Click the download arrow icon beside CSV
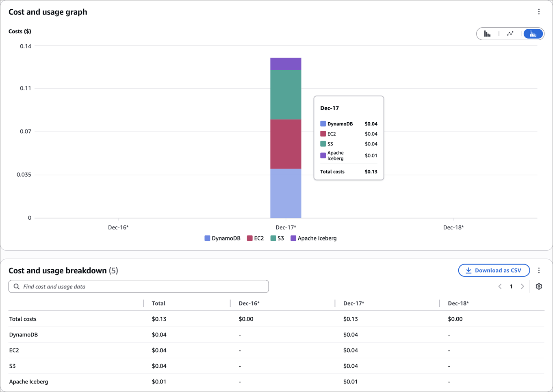Viewport: 553px width, 392px height. click(x=468, y=271)
